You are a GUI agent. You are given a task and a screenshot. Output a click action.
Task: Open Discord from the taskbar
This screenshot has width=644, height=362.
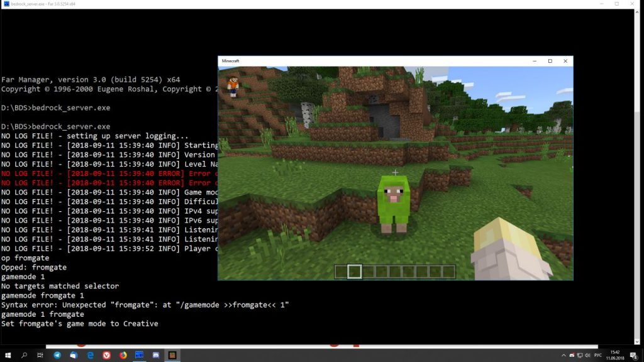tap(156, 356)
